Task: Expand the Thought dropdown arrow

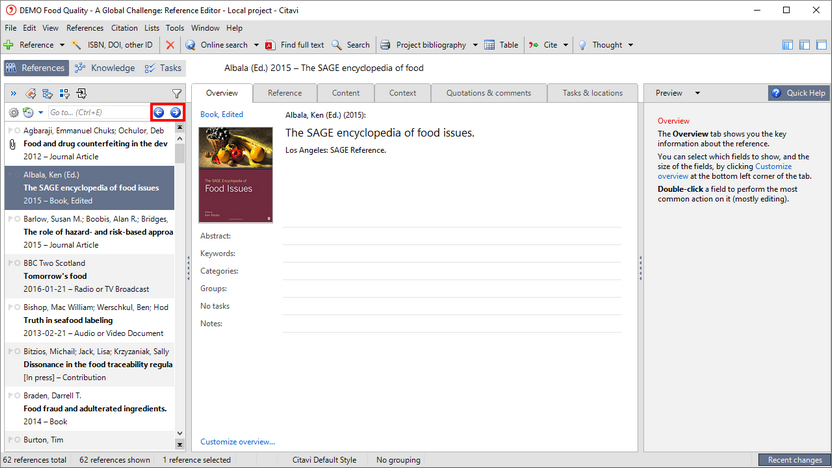Action: tap(630, 45)
